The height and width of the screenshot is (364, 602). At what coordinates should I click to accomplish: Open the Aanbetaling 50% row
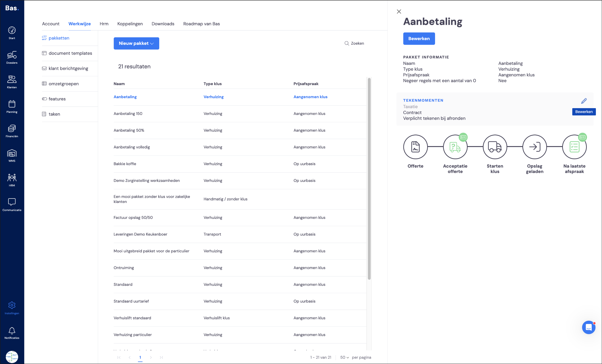[x=240, y=130]
